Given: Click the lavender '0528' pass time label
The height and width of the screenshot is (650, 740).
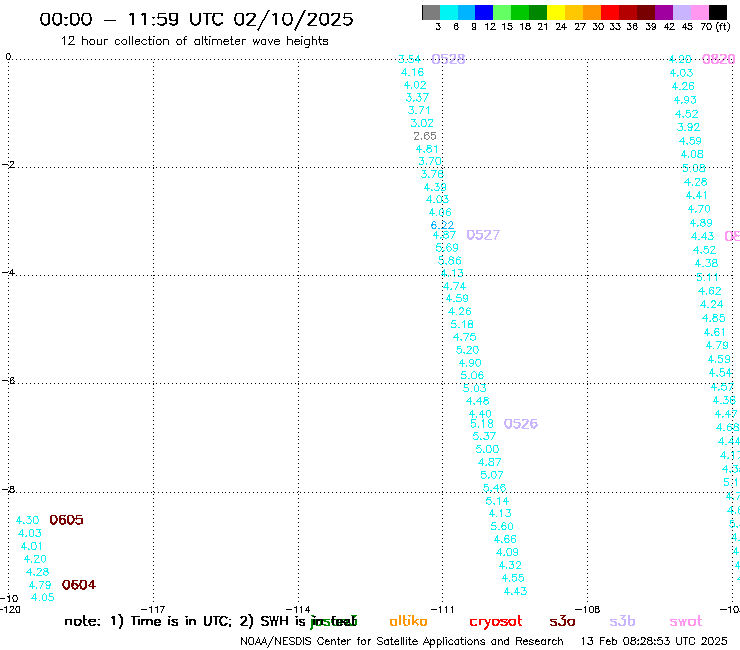Looking at the screenshot, I should tap(448, 59).
